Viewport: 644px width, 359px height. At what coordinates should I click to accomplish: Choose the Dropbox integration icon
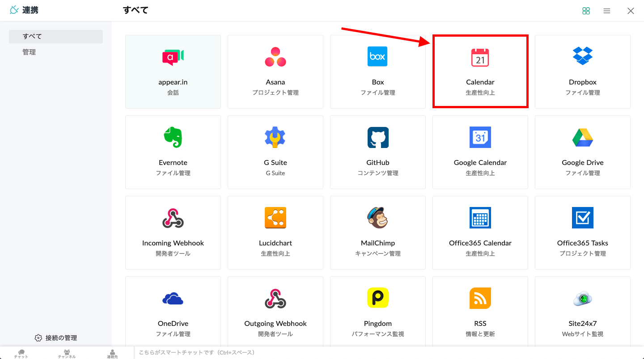tap(583, 56)
